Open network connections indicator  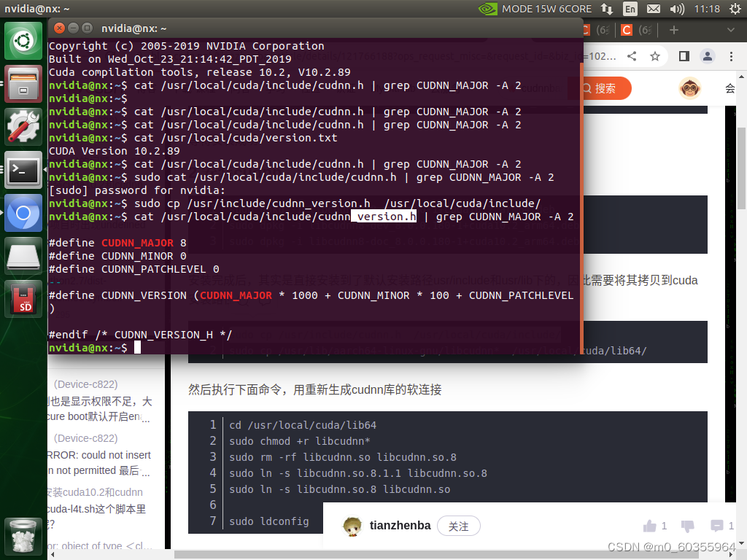tap(607, 9)
